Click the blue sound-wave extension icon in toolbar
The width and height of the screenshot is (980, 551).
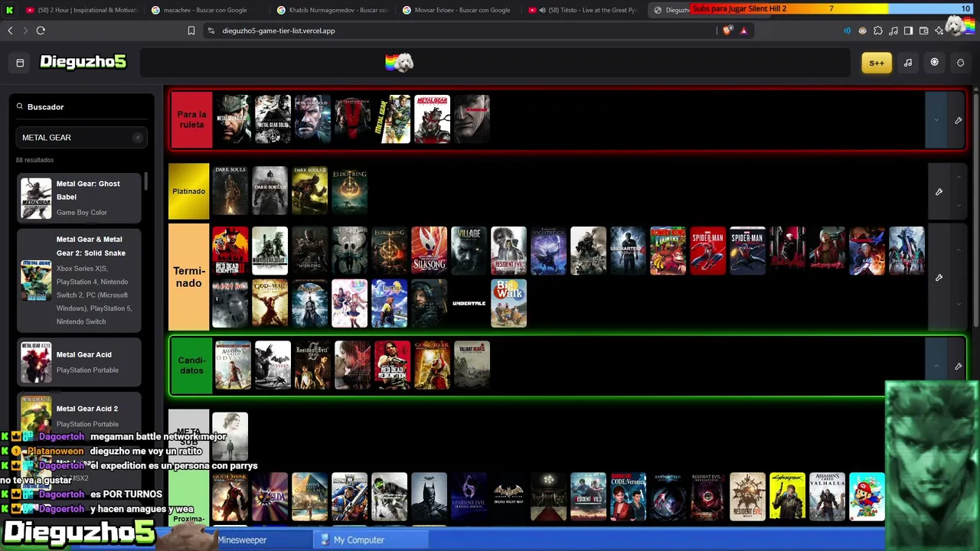point(847,31)
